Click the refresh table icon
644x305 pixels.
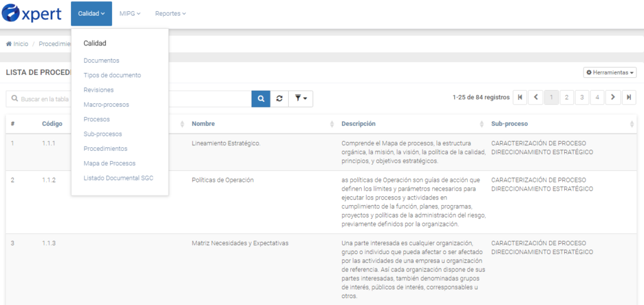click(279, 99)
